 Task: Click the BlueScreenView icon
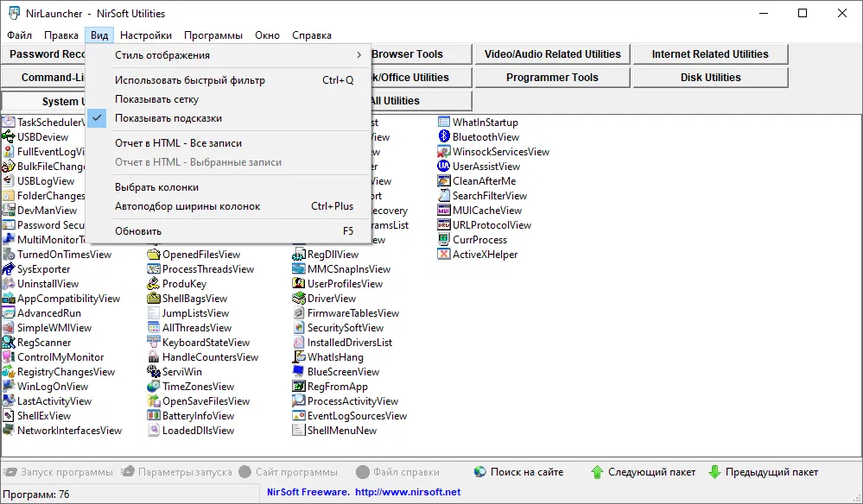point(299,372)
